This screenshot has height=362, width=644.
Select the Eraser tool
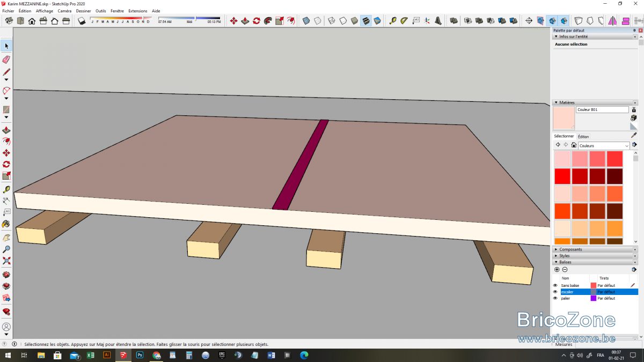pos(6,60)
